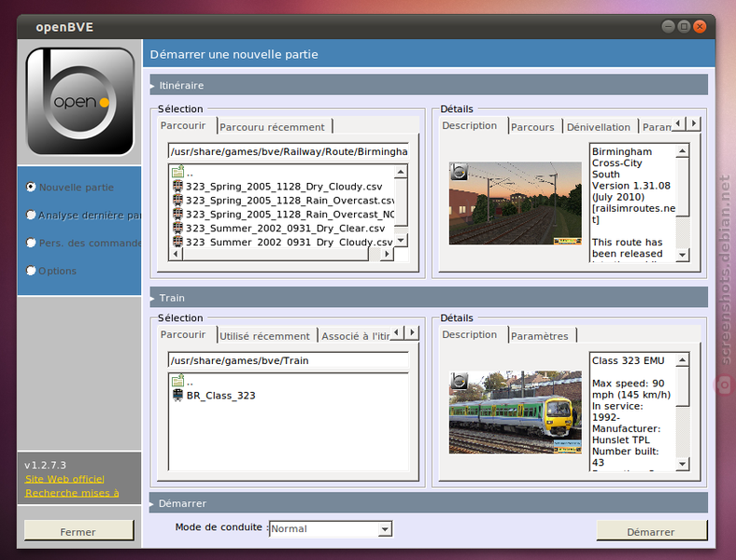Switch to route Parcouru récemment tab

point(275,127)
